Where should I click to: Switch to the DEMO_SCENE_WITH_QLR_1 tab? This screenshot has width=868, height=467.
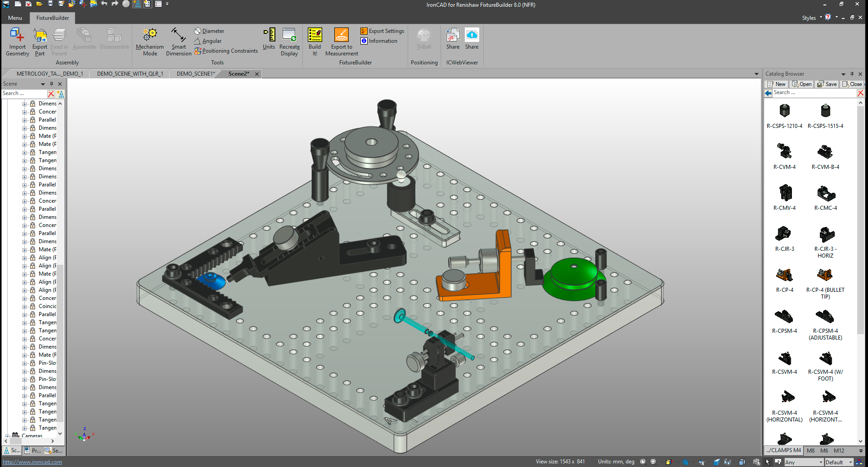click(x=129, y=73)
